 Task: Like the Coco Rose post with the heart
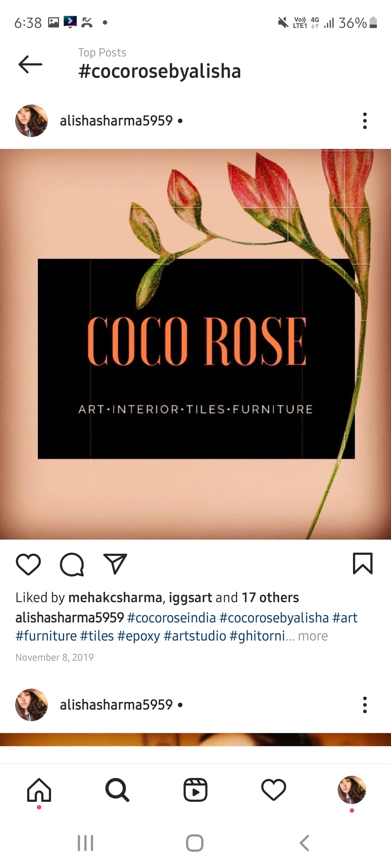(x=28, y=564)
